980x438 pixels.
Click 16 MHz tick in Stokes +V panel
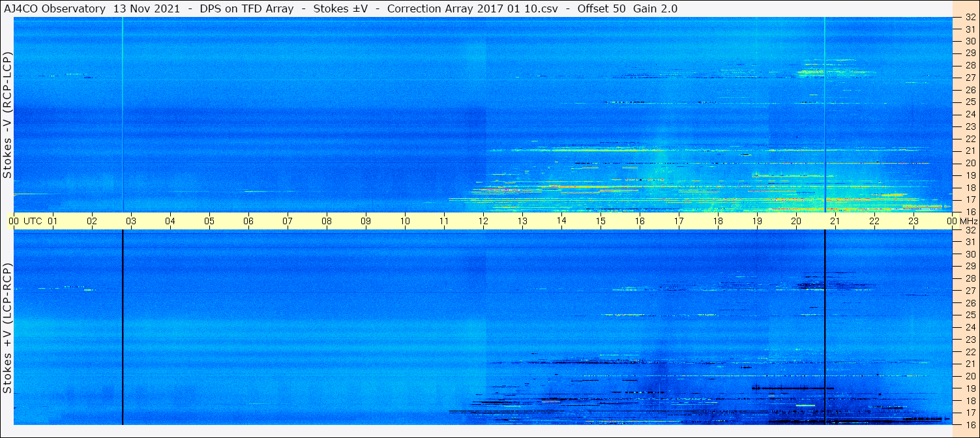970,424
